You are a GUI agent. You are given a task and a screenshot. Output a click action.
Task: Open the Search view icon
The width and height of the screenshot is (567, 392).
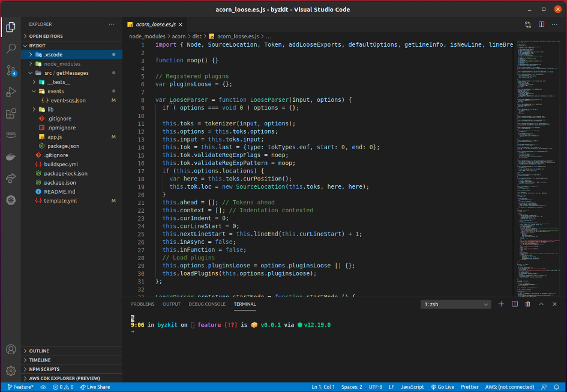click(11, 49)
